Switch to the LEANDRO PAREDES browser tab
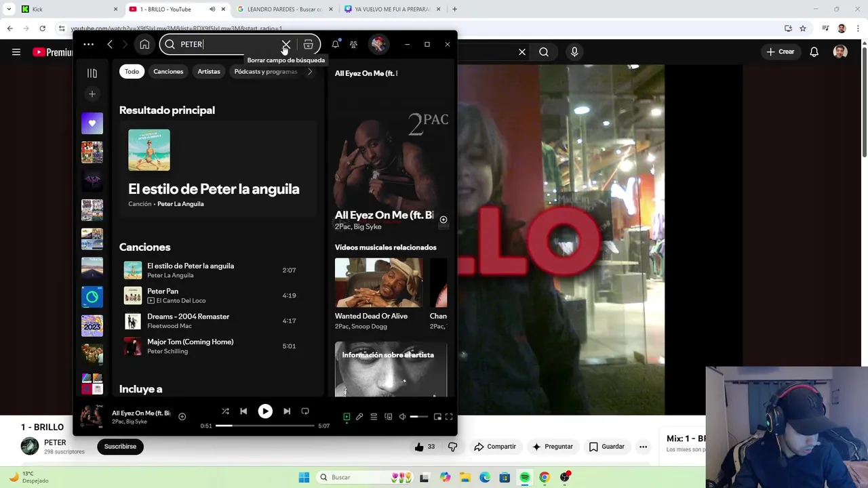 285,9
